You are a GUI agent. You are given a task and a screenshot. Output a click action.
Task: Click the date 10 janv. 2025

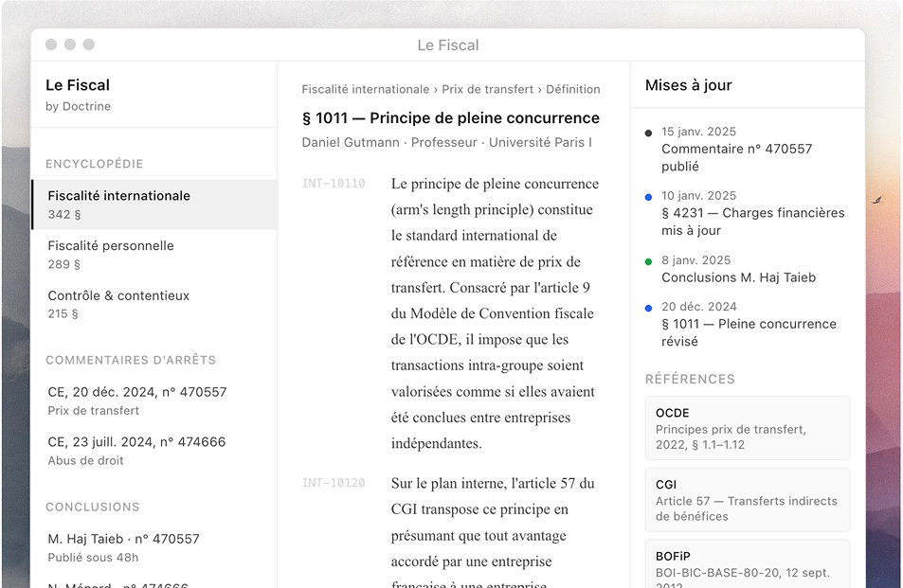(698, 196)
